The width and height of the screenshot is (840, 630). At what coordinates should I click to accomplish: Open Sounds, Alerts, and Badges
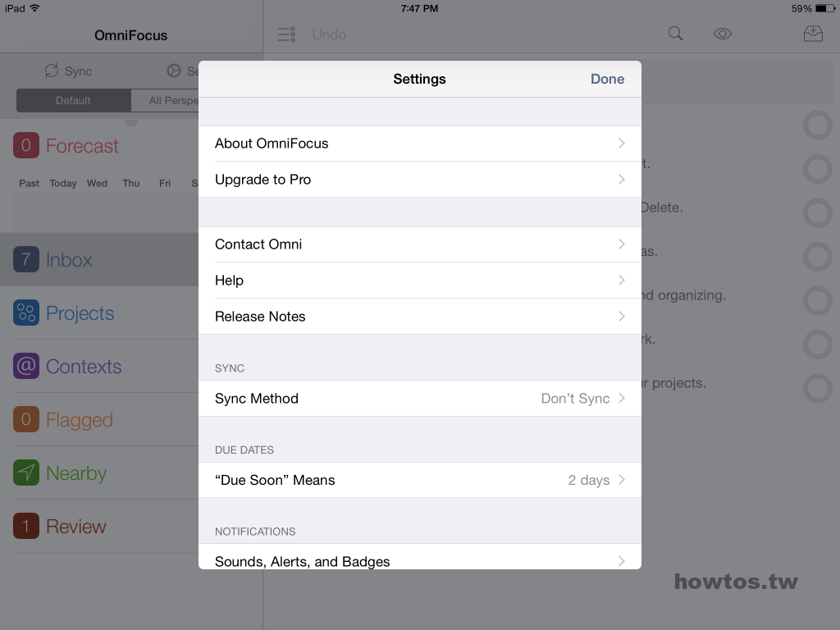point(419,557)
